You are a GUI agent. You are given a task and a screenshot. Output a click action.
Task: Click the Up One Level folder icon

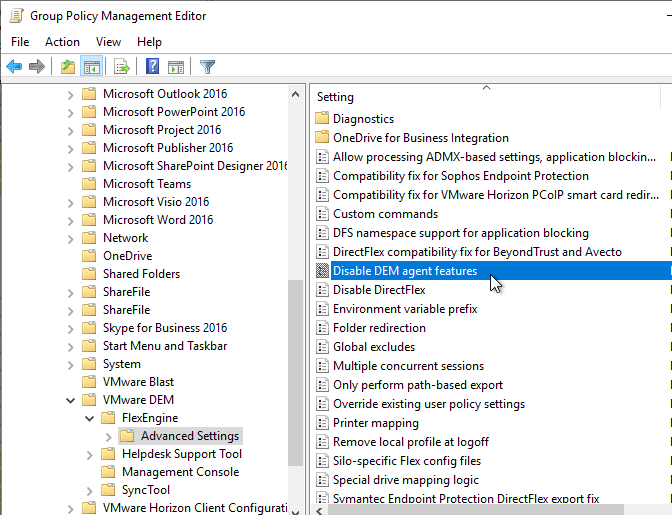coord(68,67)
